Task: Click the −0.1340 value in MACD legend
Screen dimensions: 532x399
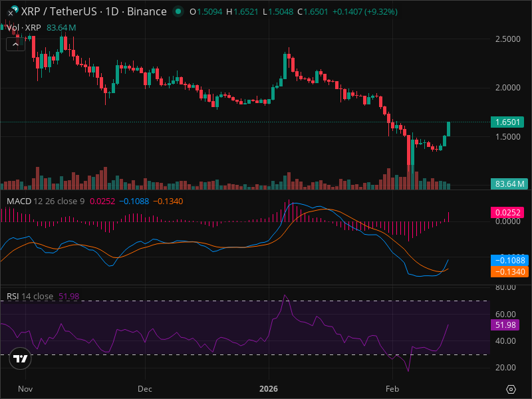Action: pos(168,201)
